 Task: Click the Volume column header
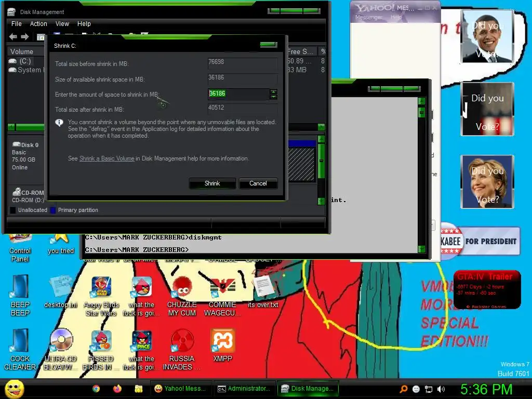26,51
